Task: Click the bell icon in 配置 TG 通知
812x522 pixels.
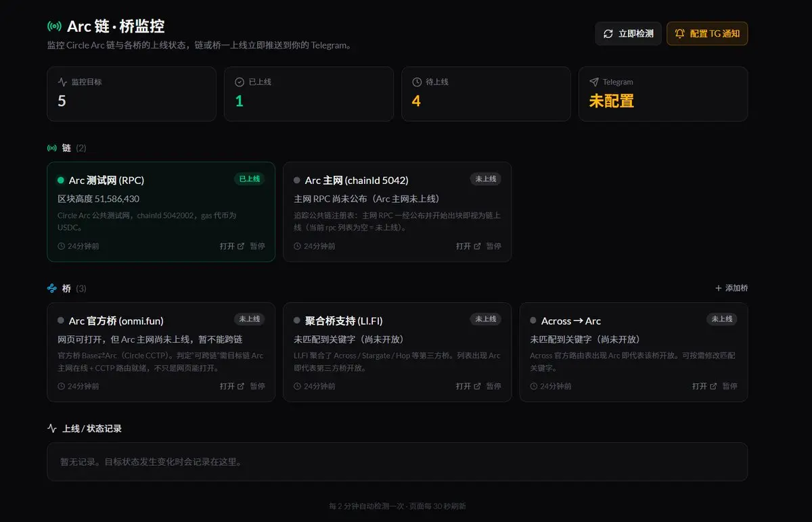Action: (680, 34)
